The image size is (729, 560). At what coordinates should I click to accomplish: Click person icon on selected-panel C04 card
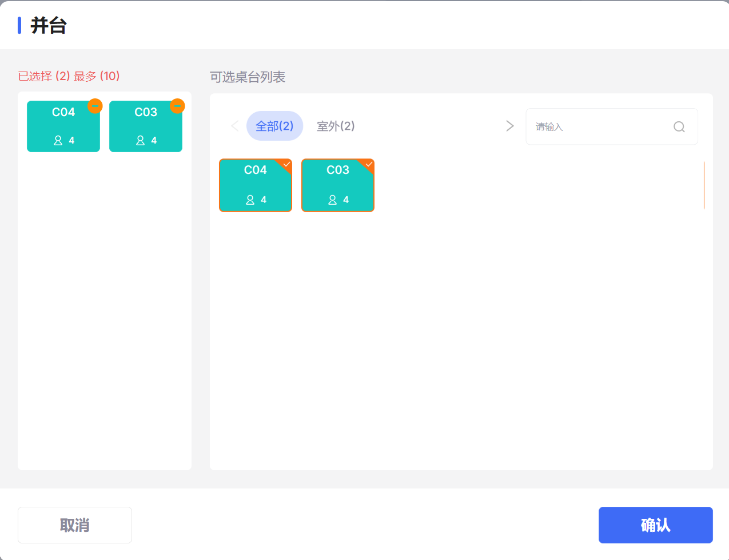click(x=58, y=140)
